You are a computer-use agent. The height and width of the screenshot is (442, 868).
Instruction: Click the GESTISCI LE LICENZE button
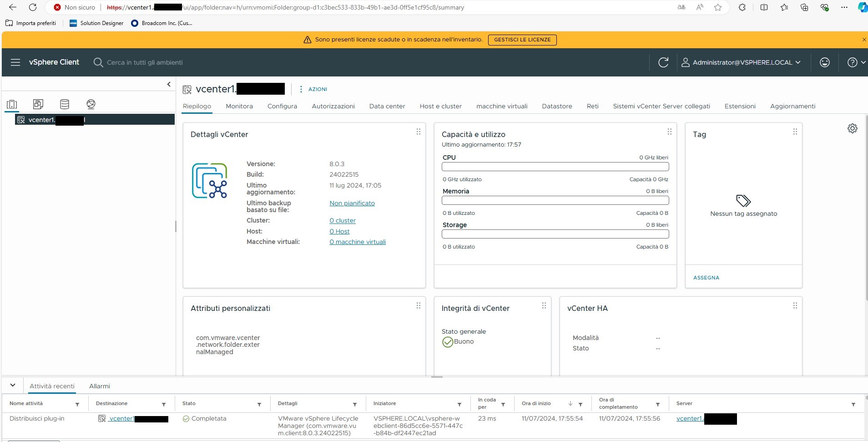pos(522,40)
